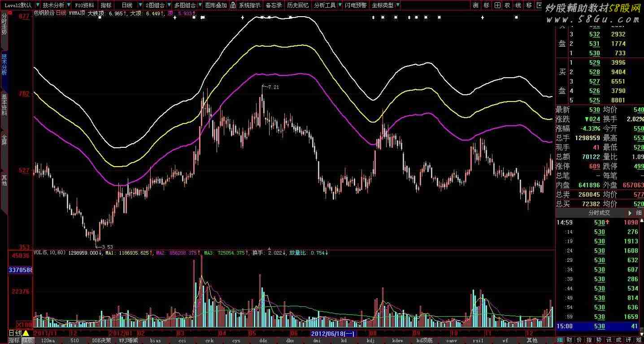Click the 包钢股份 stock name label
This screenshot has height=344, width=644.
coord(44,13)
